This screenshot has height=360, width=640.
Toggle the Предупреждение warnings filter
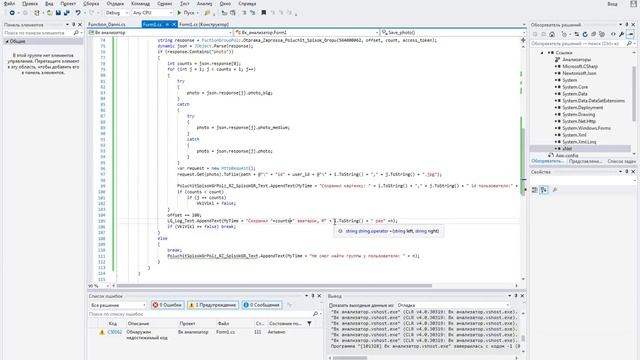click(x=213, y=305)
